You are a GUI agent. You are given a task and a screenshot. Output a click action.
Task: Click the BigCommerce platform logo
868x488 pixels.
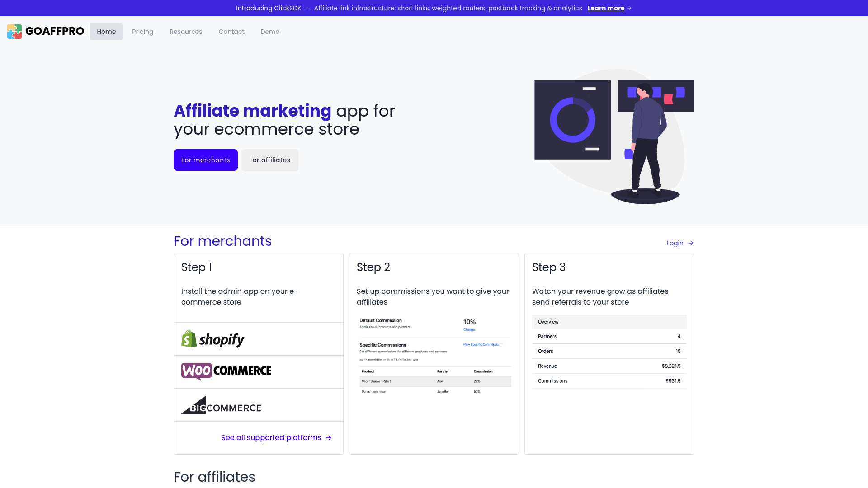[x=222, y=405]
